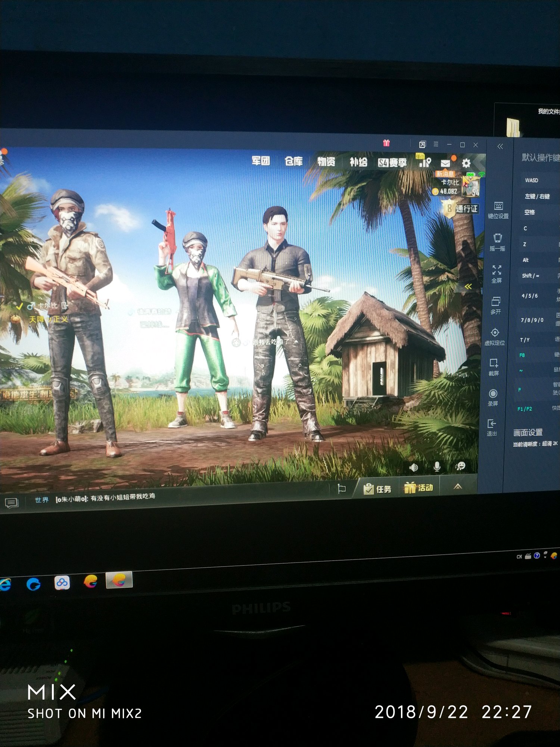Image resolution: width=560 pixels, height=747 pixels.
Task: Click the 退出 exit icon
Action: pos(492,428)
